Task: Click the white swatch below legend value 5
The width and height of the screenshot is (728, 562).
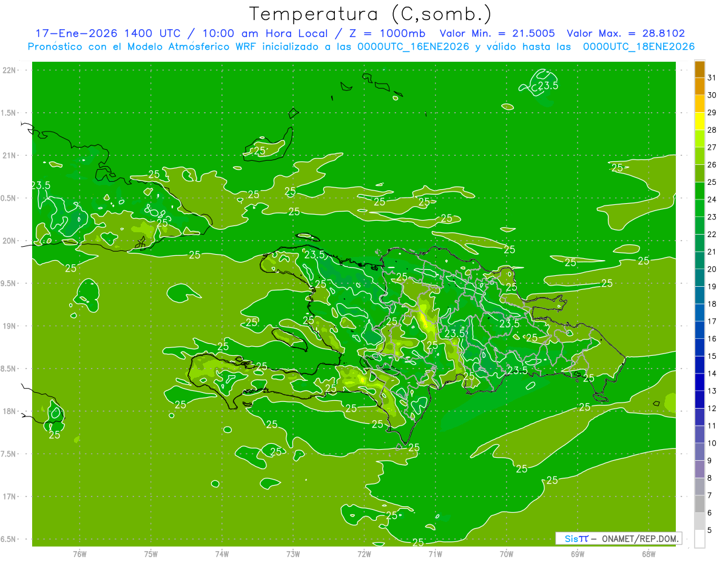Action: click(x=699, y=539)
